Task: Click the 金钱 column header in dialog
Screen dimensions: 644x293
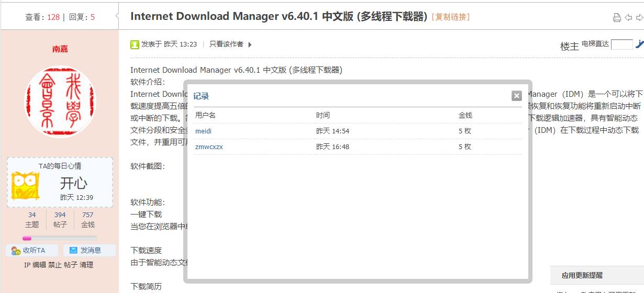Action: pyautogui.click(x=465, y=115)
